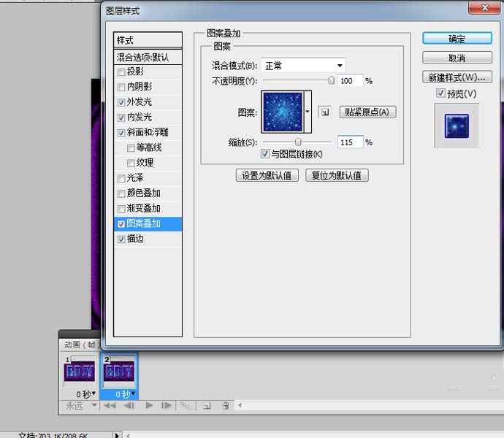Select the 描边 stroke style entry
The image size is (504, 438).
[x=135, y=239]
